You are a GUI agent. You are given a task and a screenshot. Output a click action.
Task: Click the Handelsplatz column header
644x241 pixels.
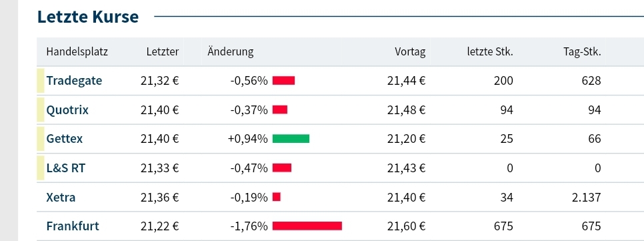[77, 52]
